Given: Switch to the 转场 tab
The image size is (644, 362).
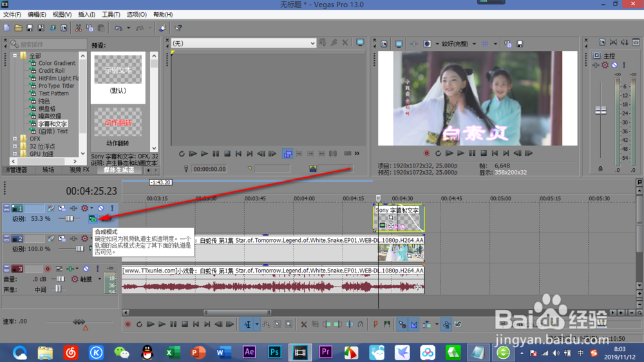Looking at the screenshot, I should point(48,169).
